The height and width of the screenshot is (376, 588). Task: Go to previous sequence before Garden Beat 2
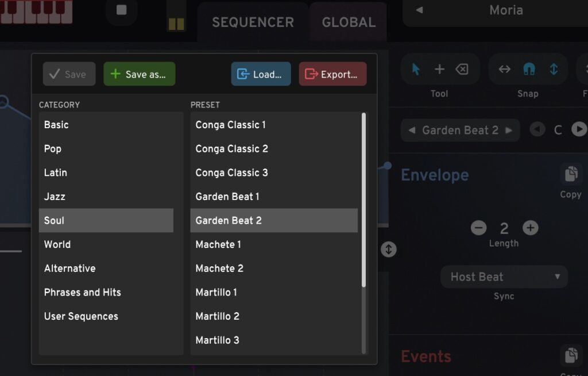pyautogui.click(x=412, y=131)
